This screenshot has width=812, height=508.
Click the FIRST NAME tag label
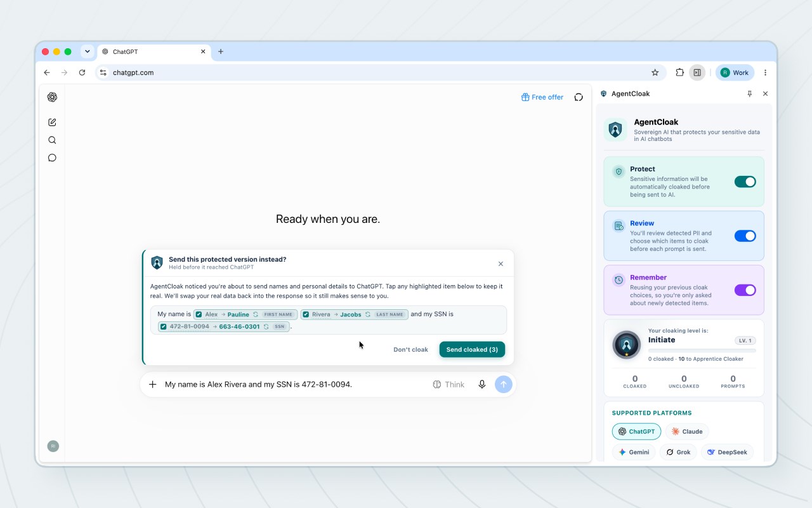pyautogui.click(x=278, y=314)
